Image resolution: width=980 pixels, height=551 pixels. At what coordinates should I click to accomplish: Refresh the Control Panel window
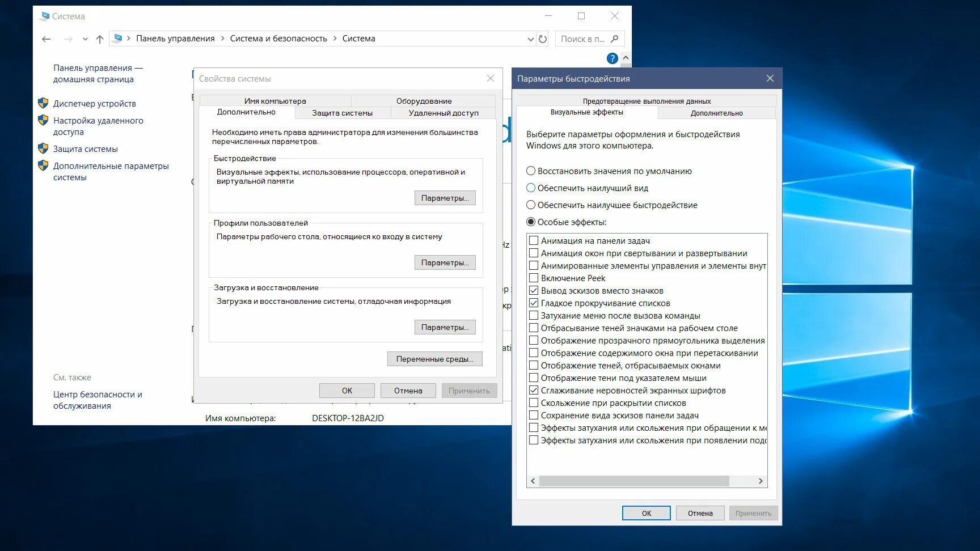(x=543, y=39)
